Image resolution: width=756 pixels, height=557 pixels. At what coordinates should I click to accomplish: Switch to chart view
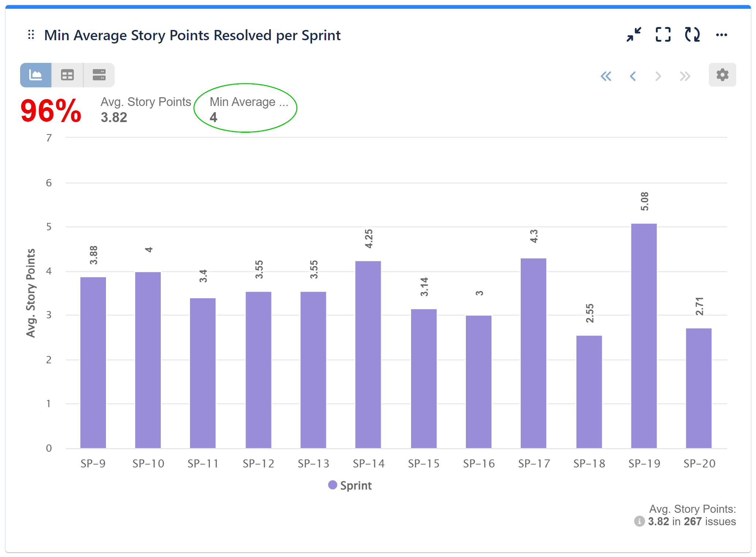click(x=36, y=75)
